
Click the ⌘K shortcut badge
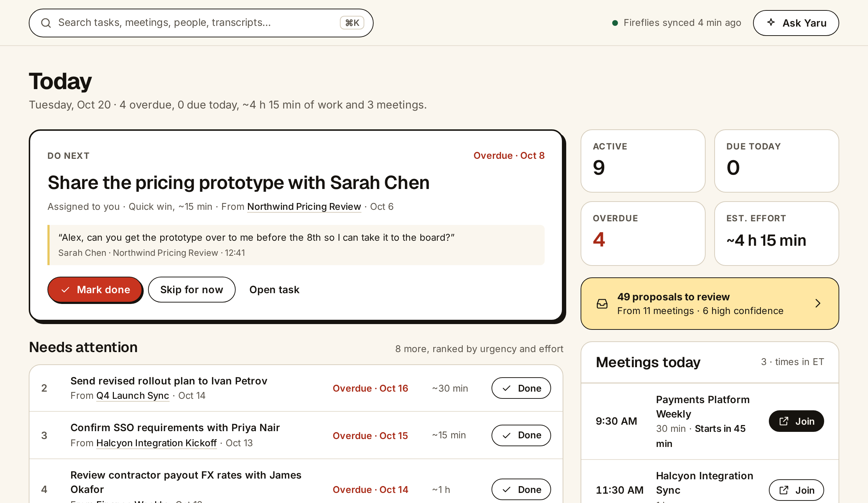pos(352,23)
